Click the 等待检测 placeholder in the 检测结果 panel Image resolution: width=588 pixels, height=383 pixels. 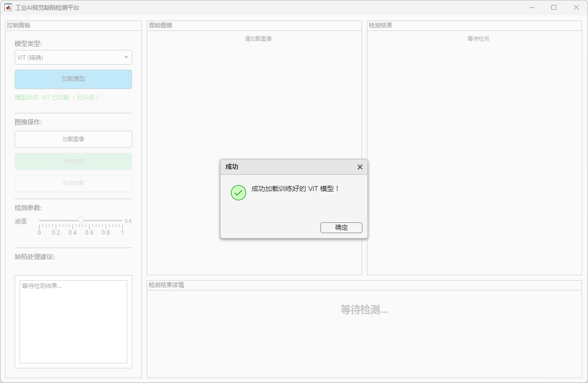point(478,39)
